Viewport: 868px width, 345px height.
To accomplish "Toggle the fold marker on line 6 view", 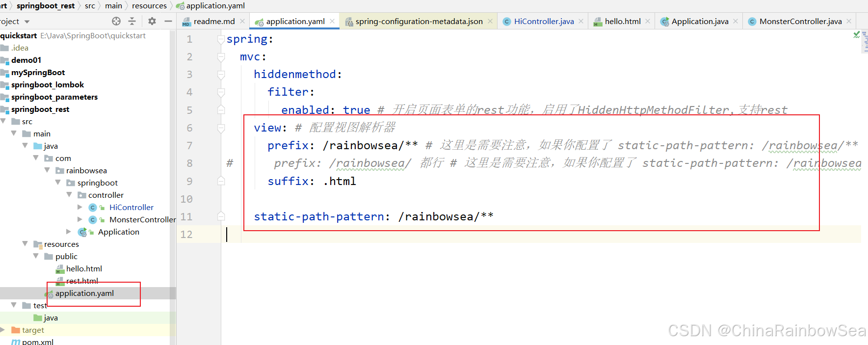I will [x=221, y=128].
